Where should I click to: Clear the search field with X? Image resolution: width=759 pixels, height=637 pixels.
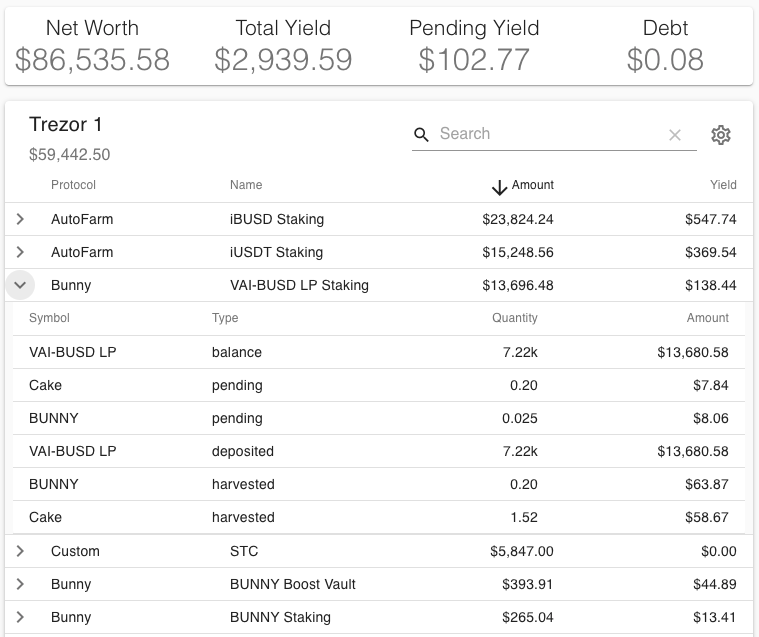tap(675, 135)
